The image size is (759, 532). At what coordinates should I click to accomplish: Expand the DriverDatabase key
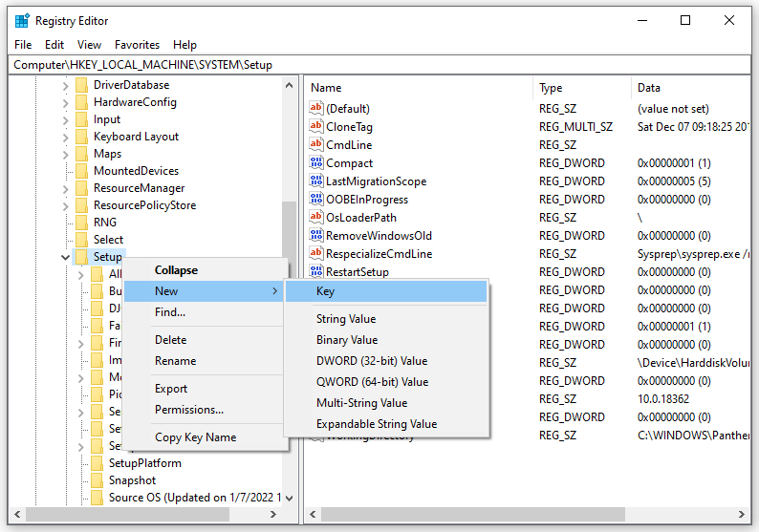(x=65, y=86)
